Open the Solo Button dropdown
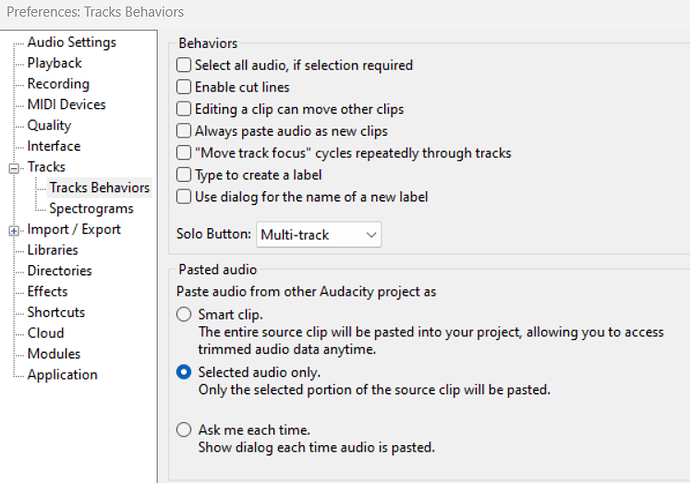The height and width of the screenshot is (483, 690). pos(319,234)
